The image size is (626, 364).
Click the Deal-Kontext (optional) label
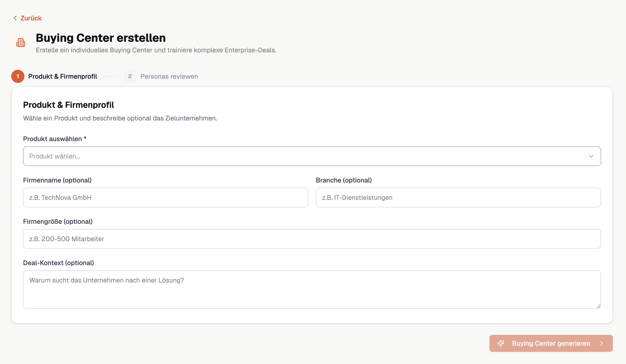coord(58,263)
